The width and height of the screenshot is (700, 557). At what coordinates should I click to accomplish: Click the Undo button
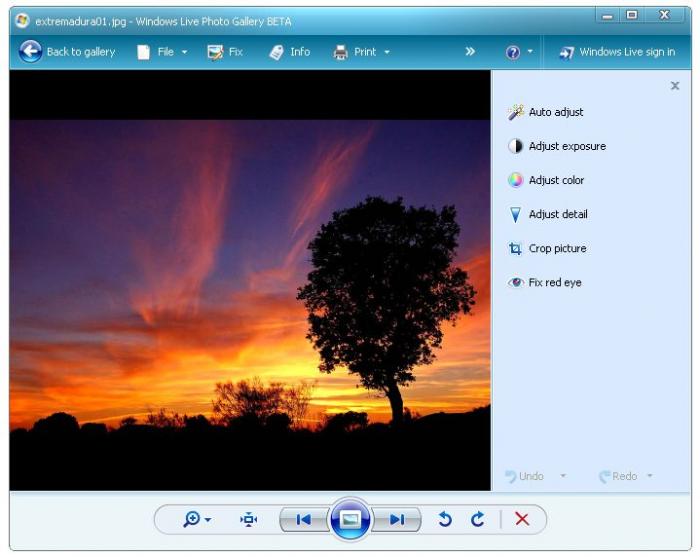pyautogui.click(x=525, y=476)
